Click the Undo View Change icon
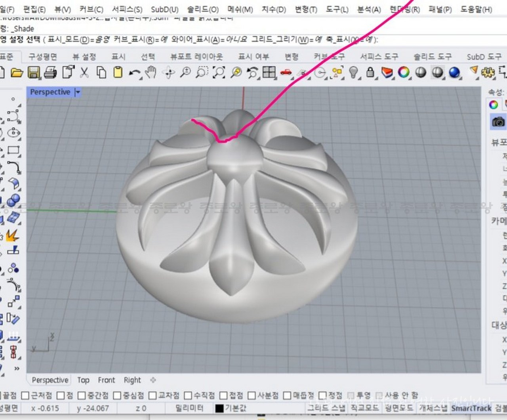 [252, 73]
